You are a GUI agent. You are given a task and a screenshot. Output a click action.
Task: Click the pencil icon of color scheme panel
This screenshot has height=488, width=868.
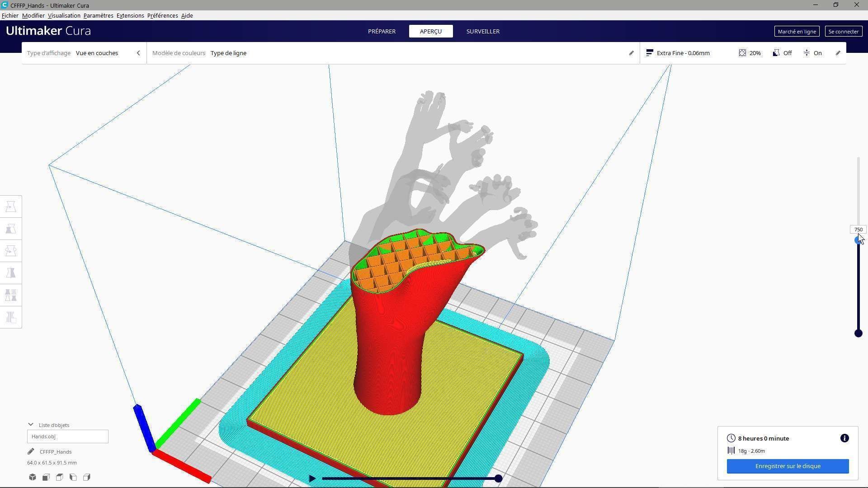[631, 53]
